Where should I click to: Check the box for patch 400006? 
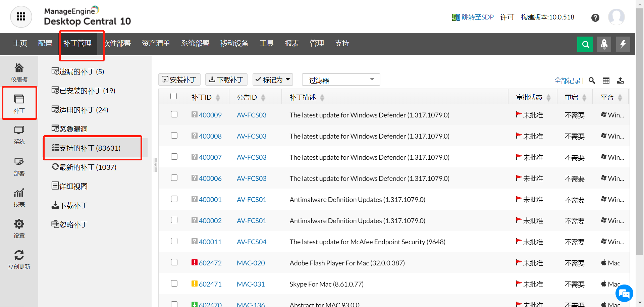click(174, 178)
